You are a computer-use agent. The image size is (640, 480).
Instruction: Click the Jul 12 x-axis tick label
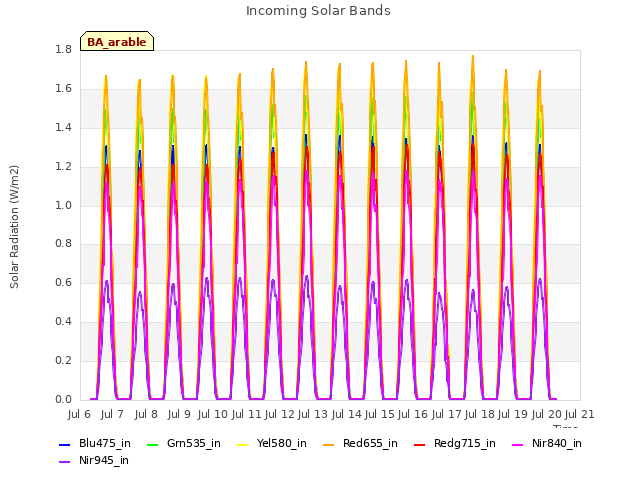coord(280,414)
